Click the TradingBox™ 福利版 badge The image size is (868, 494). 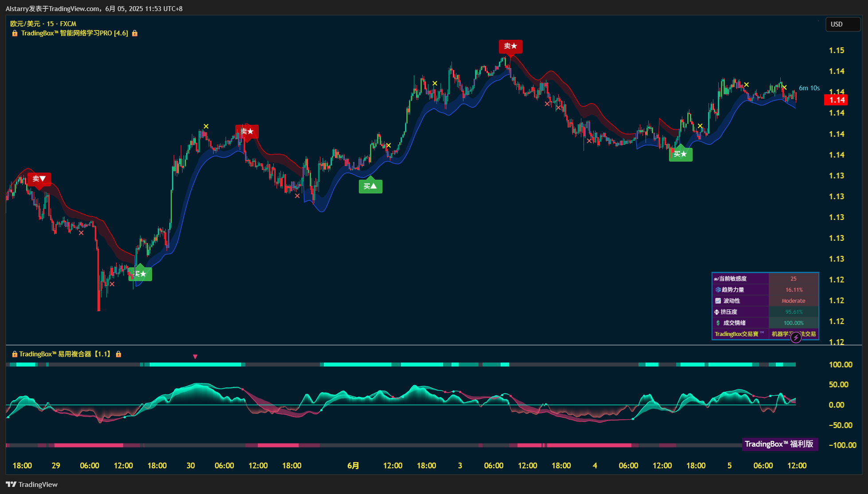coord(779,444)
